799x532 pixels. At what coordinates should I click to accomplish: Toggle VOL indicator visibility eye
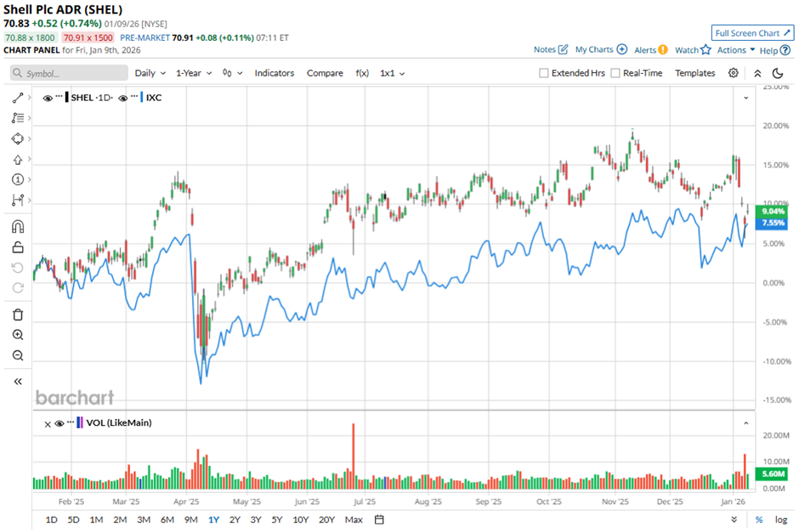59,423
